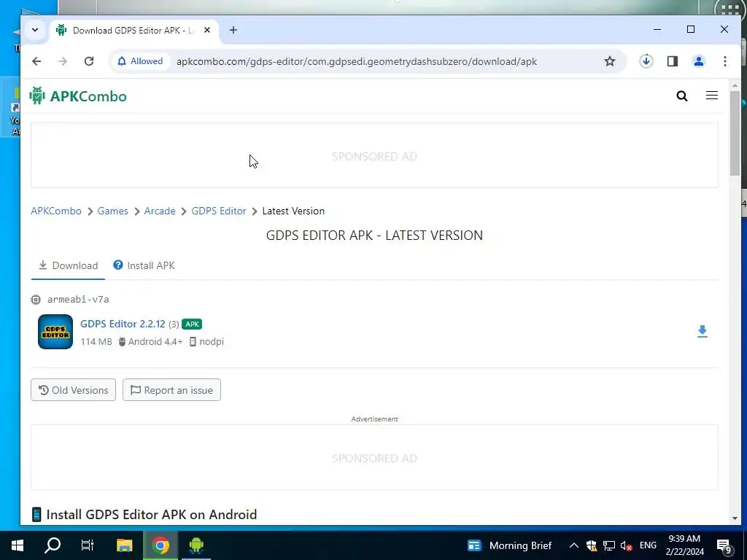Follow the APKCombo breadcrumb link

tap(56, 211)
